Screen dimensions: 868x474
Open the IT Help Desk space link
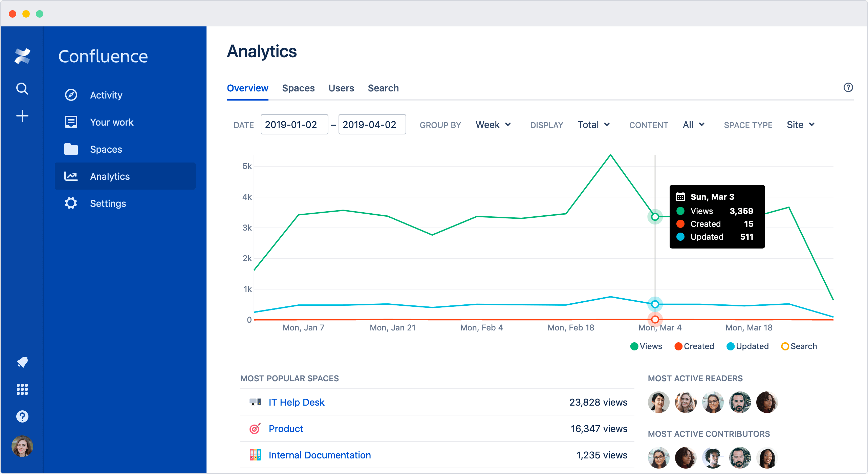click(296, 402)
